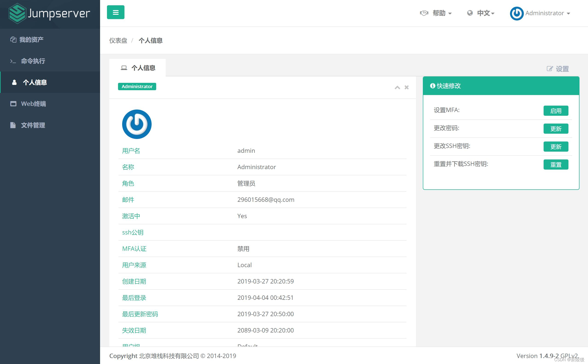Click the handshake icon next to 帮助
This screenshot has width=588, height=364.
pyautogui.click(x=425, y=13)
